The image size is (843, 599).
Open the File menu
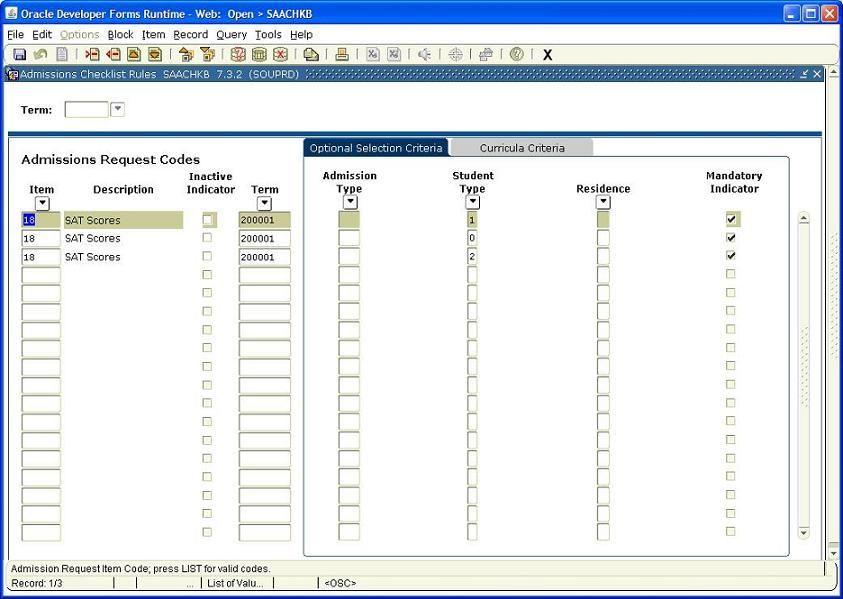point(16,34)
